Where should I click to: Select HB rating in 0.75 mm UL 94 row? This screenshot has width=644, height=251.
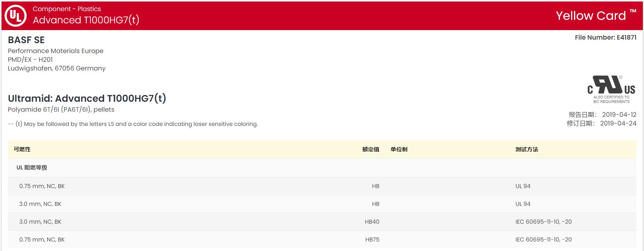[376, 186]
